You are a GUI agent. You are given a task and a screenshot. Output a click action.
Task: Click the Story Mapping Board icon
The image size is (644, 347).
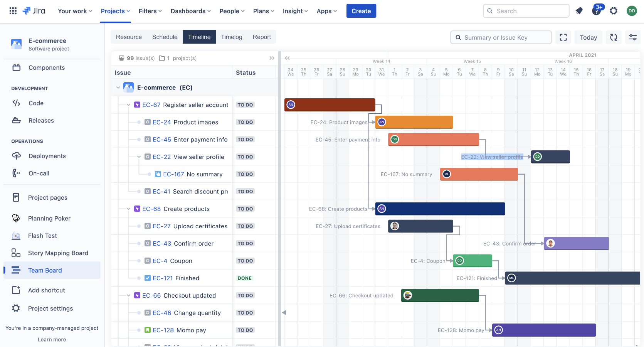(16, 253)
